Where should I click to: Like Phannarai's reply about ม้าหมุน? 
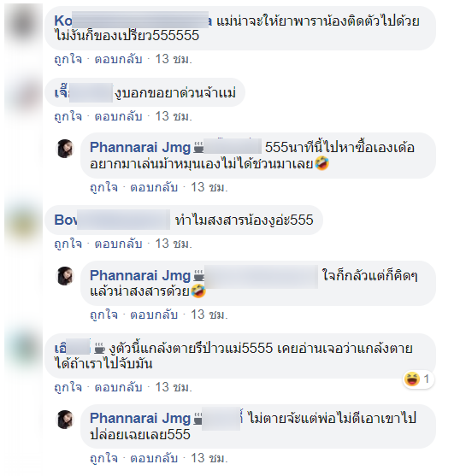pyautogui.click(x=103, y=187)
